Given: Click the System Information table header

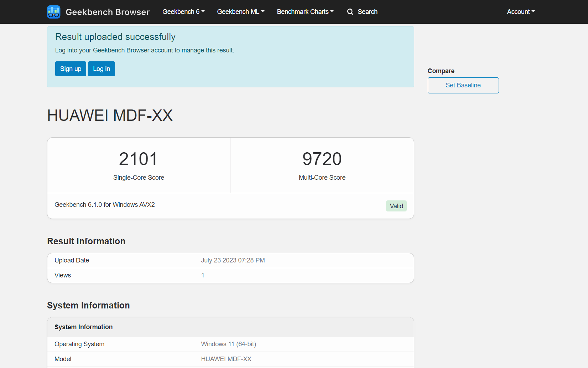Looking at the screenshot, I should (230, 327).
